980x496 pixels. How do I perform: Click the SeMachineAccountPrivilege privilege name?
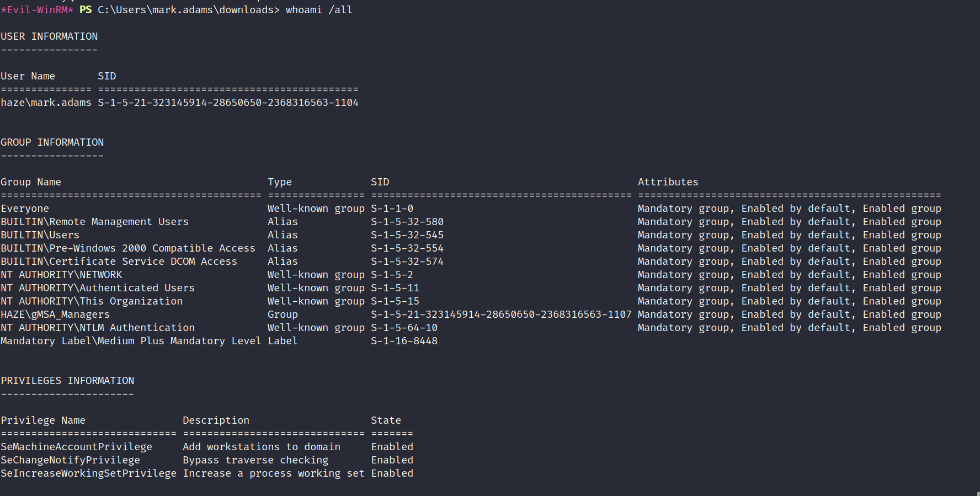click(76, 447)
